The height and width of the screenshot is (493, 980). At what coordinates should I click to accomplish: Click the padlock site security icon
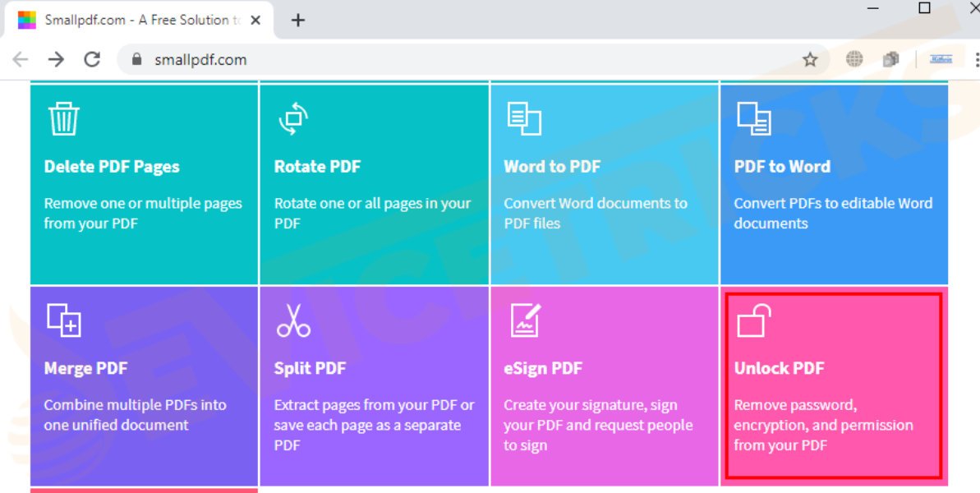point(137,58)
